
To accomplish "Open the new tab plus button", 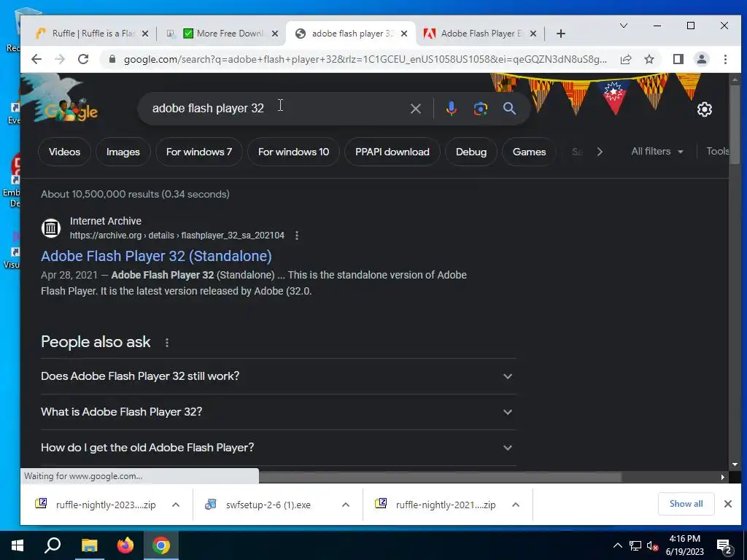I will click(x=561, y=34).
